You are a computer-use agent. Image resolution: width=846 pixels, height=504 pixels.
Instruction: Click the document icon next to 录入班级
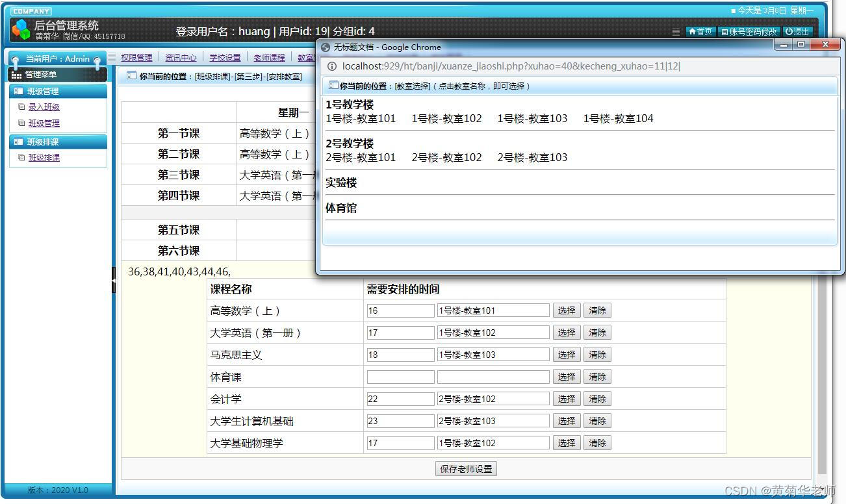click(x=21, y=107)
